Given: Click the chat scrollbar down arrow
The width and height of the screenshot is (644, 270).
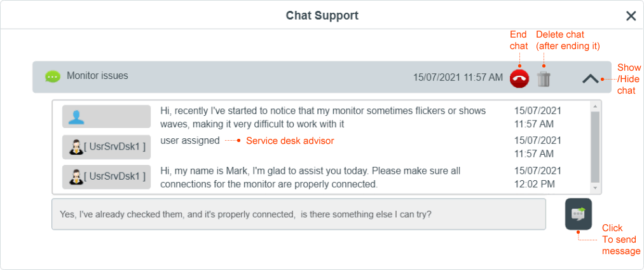Looking at the screenshot, I should pyautogui.click(x=595, y=188).
